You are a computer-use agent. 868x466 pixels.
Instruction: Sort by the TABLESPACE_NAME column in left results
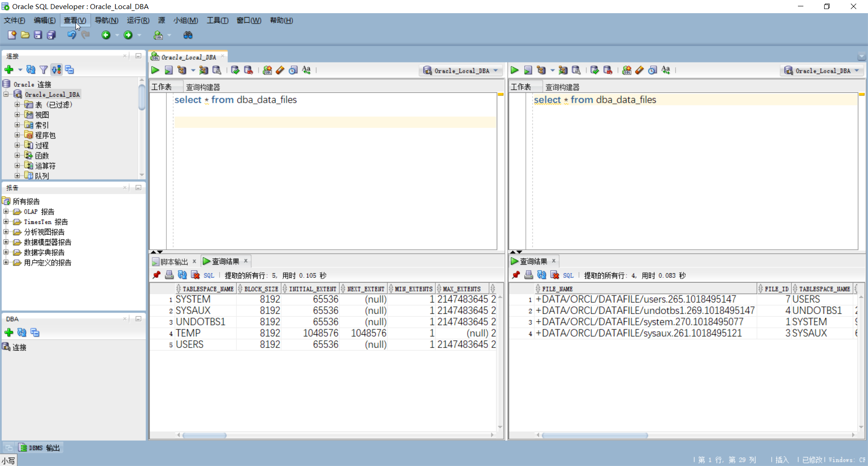(205, 289)
